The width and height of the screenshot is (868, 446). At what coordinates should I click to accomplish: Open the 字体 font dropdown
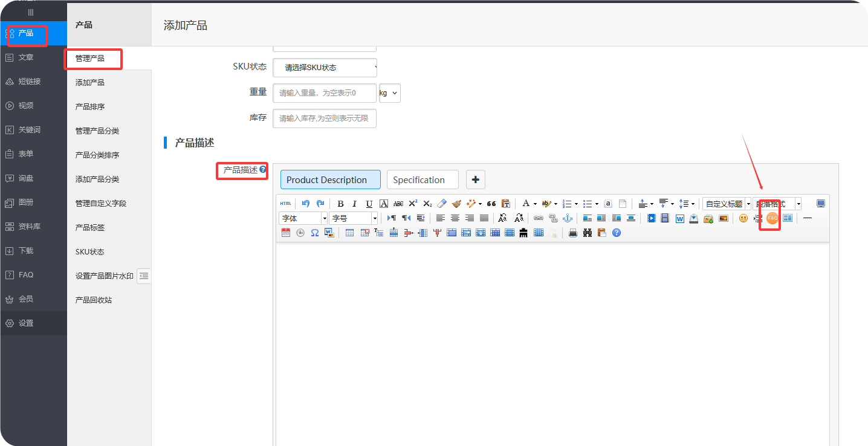pyautogui.click(x=303, y=218)
